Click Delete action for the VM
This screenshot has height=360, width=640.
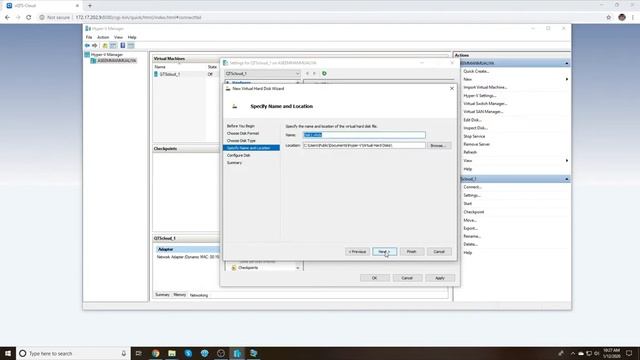pos(470,244)
